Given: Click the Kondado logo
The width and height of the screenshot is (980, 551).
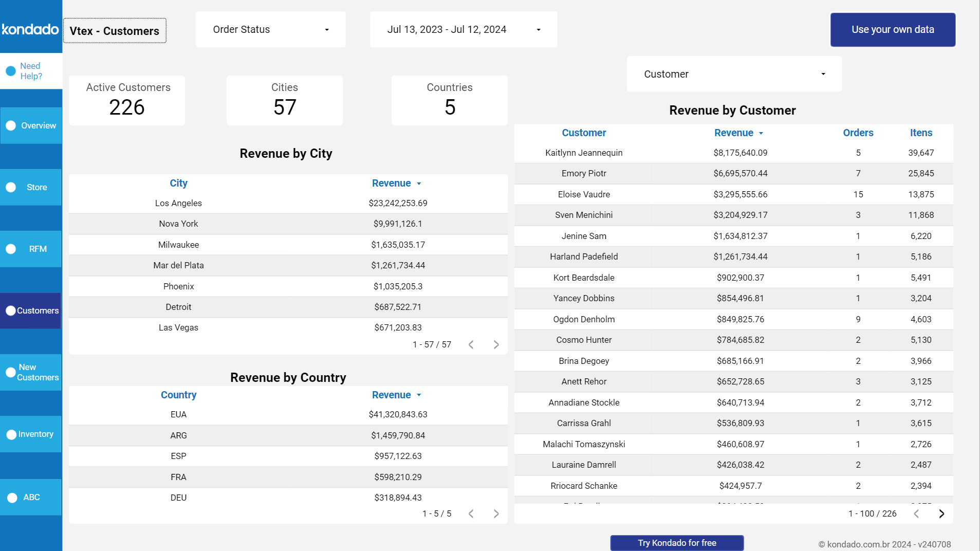Looking at the screenshot, I should [31, 29].
